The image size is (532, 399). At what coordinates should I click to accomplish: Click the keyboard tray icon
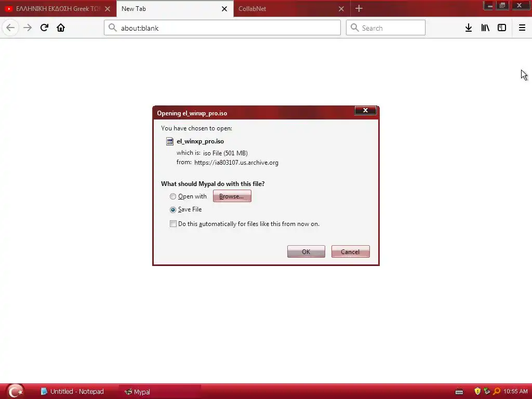(x=459, y=392)
